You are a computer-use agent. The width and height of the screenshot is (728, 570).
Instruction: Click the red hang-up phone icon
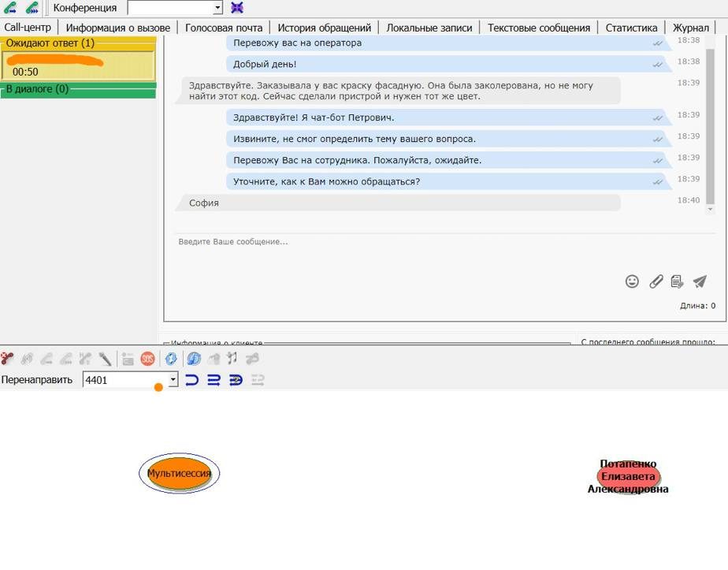click(7, 359)
